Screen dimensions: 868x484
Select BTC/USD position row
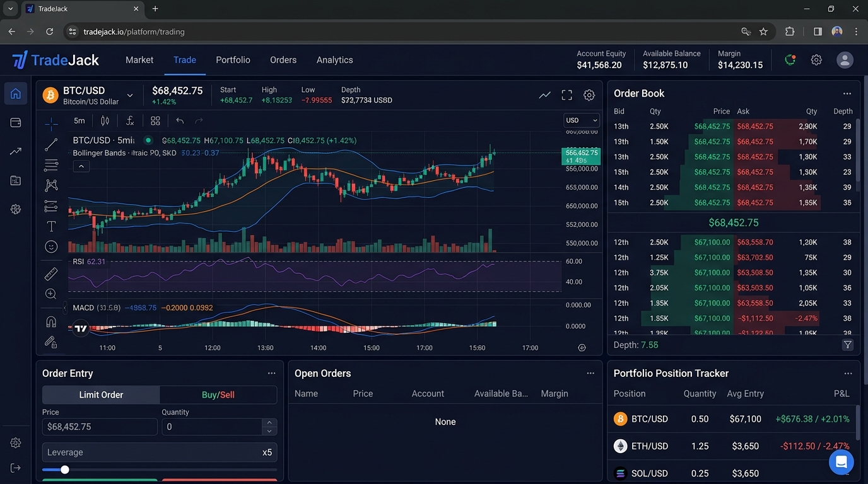pyautogui.click(x=733, y=419)
